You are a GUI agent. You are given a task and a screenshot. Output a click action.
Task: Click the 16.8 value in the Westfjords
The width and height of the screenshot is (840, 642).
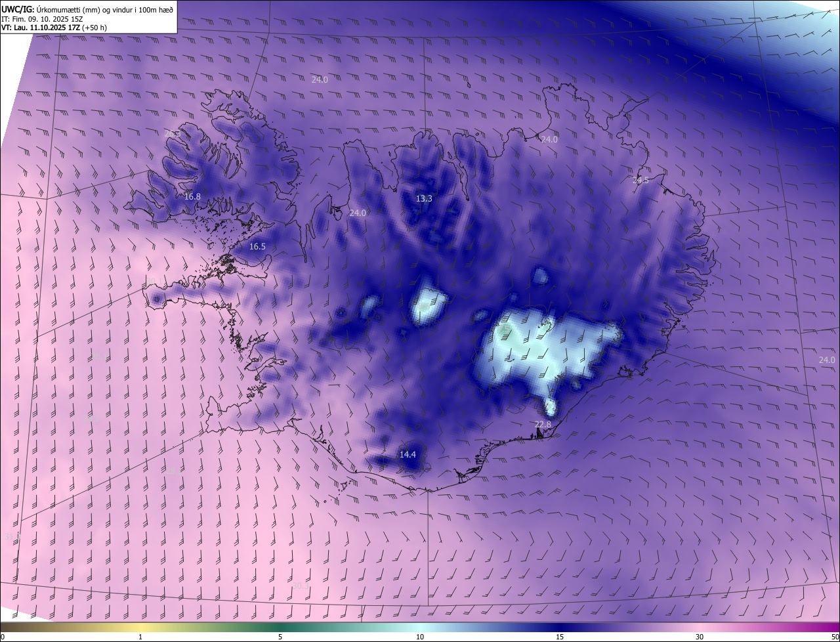(192, 196)
